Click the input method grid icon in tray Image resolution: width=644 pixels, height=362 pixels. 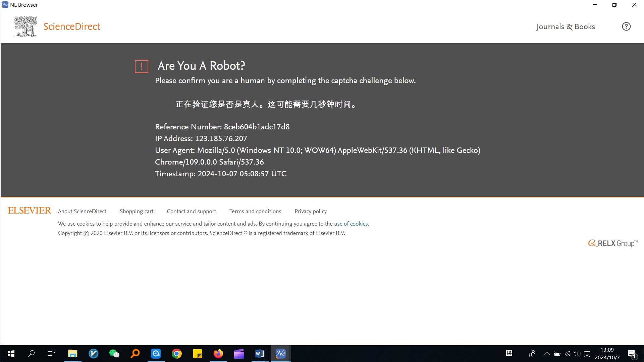coord(509,353)
